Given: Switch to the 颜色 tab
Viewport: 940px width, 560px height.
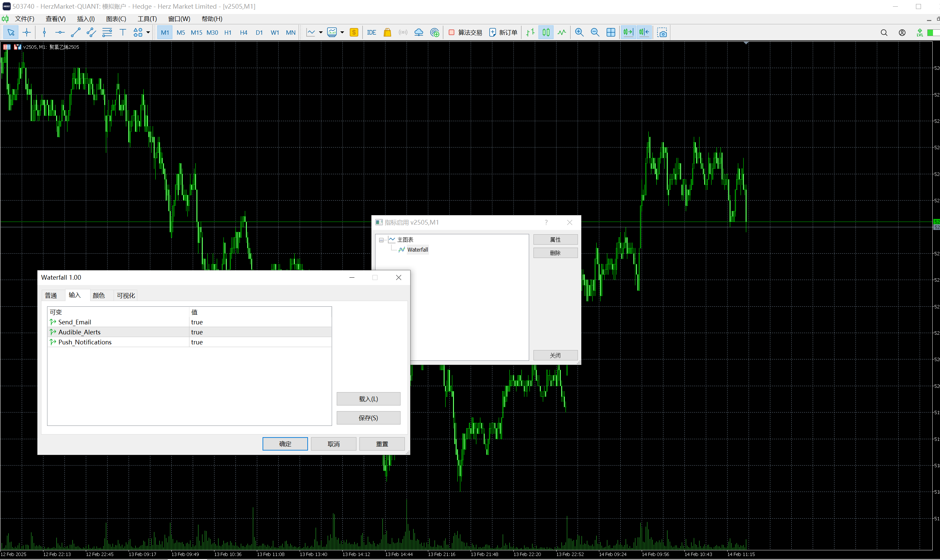Looking at the screenshot, I should point(99,295).
